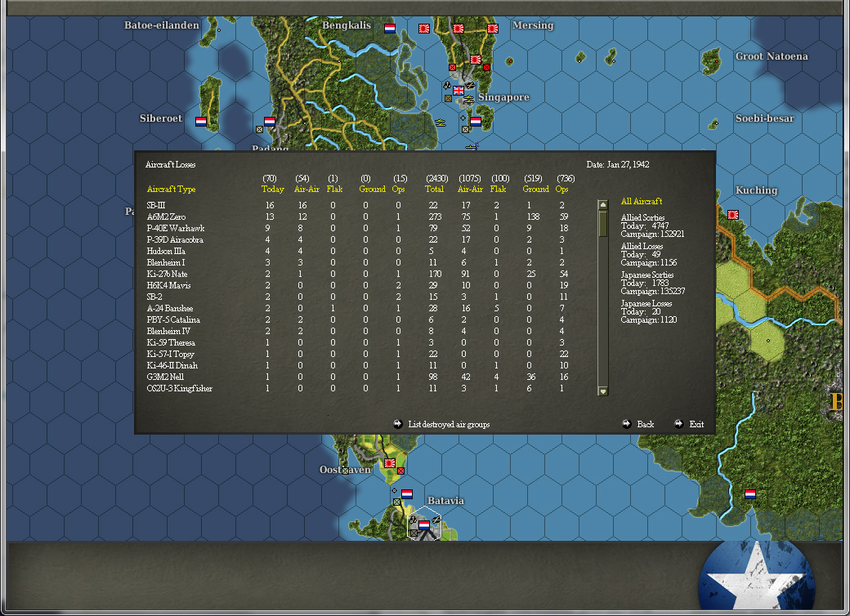The height and width of the screenshot is (616, 850).
Task: Toggle the All Aircraft filter
Action: pos(642,201)
